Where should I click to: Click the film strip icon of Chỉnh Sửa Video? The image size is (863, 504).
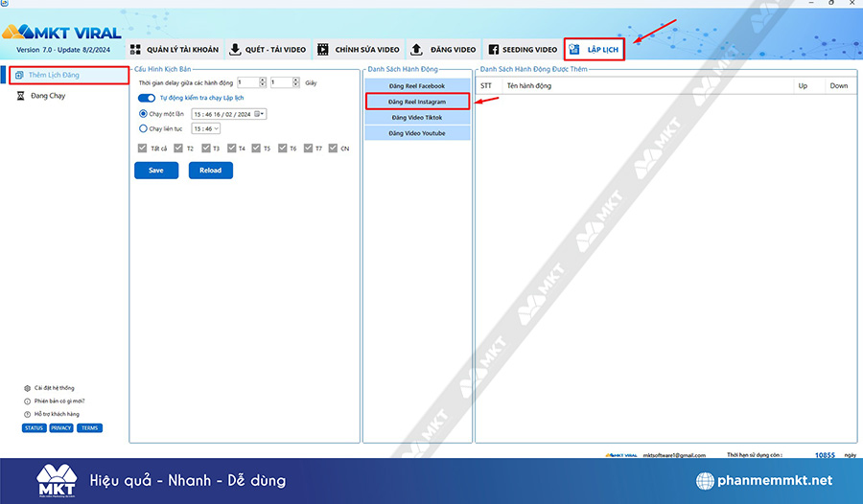(323, 50)
